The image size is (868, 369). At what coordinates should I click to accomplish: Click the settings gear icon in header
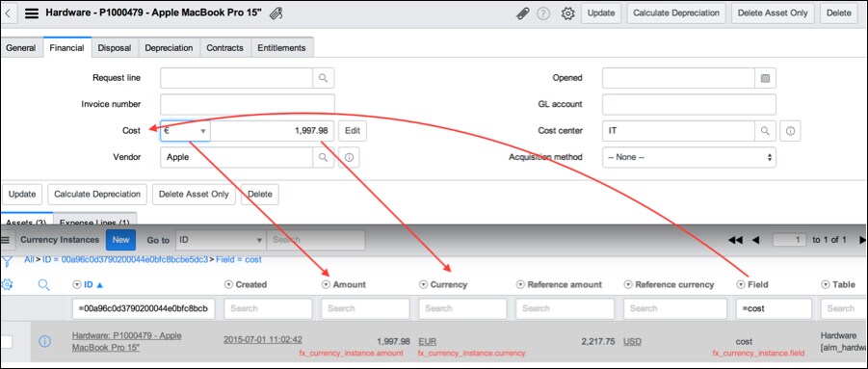pyautogui.click(x=567, y=13)
